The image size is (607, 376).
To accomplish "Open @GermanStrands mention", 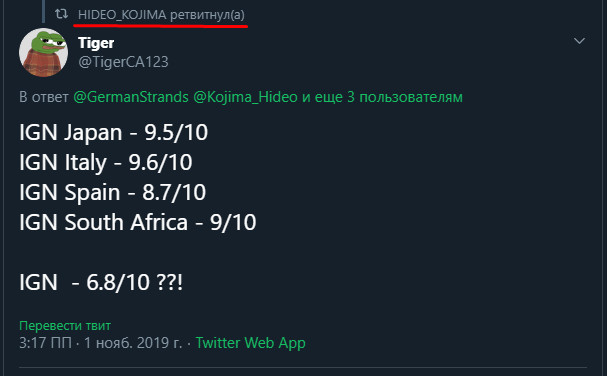I will click(x=131, y=97).
